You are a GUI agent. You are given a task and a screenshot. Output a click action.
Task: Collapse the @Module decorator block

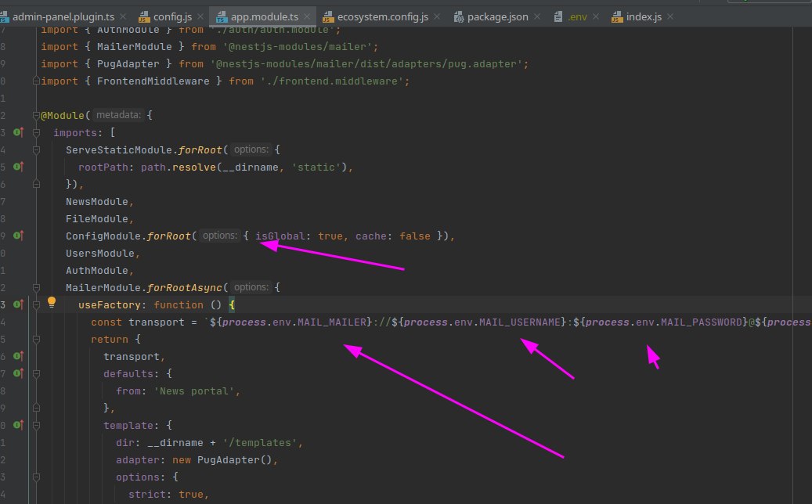[x=36, y=115]
